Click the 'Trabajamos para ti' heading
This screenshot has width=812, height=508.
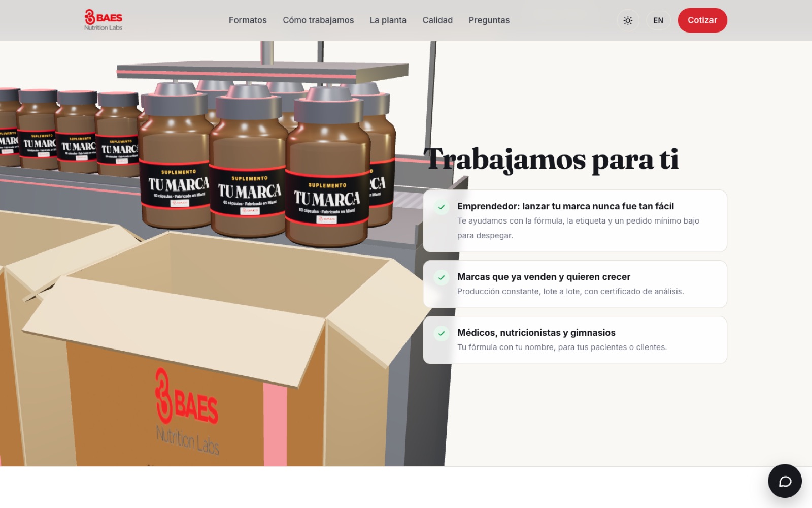pyautogui.click(x=551, y=160)
